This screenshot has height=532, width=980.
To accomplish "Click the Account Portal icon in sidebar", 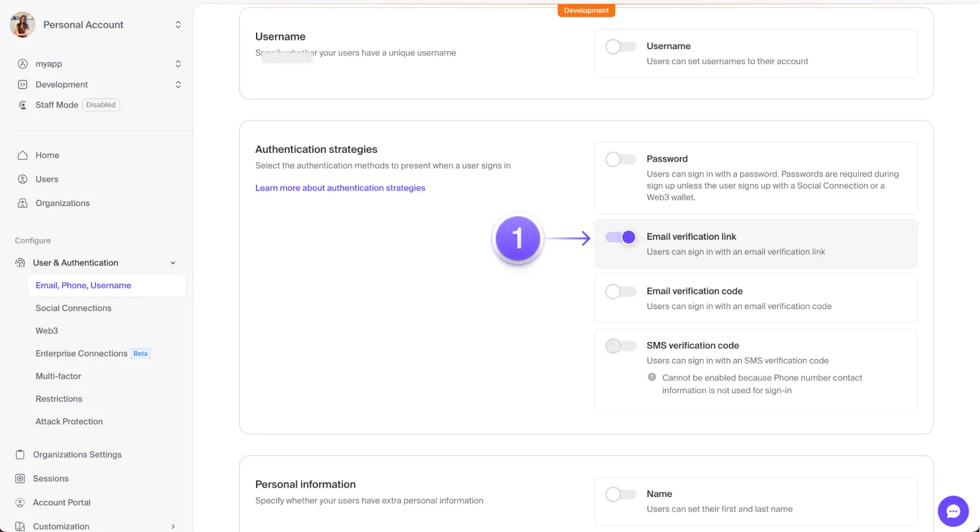I will pyautogui.click(x=20, y=502).
